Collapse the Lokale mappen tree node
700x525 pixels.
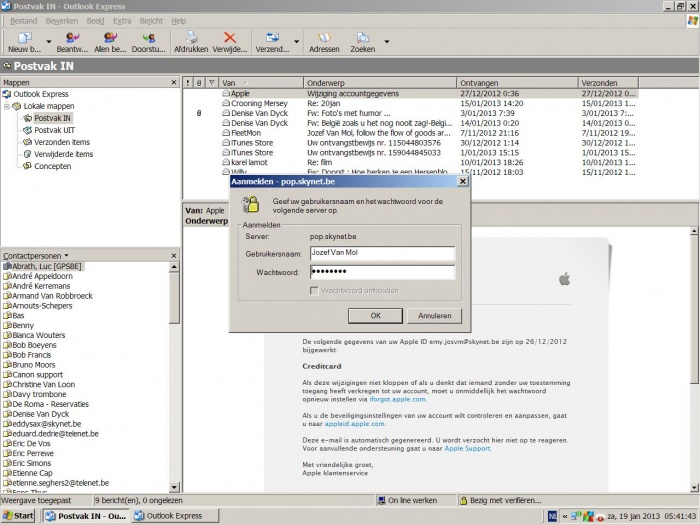(7, 106)
